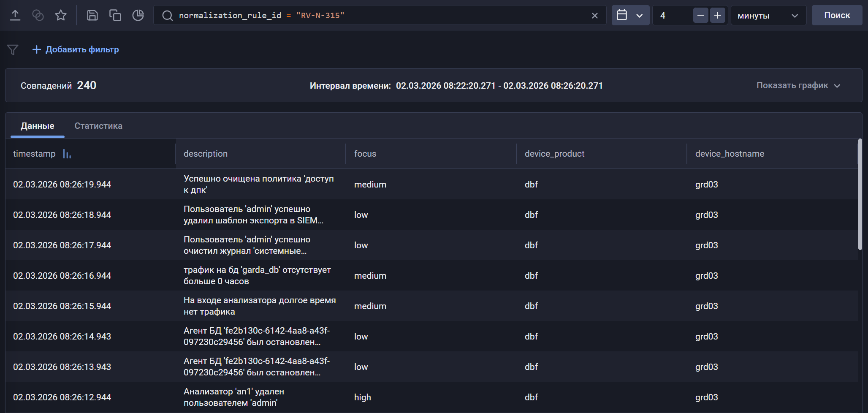Click the Добавить фильтр link
Screen dimensions: 868x413
76,50
